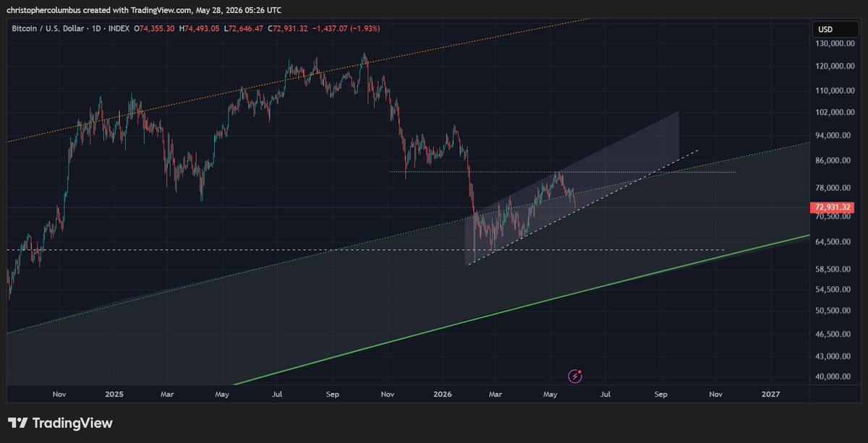Select the solid green rising trendline

(x=521, y=309)
